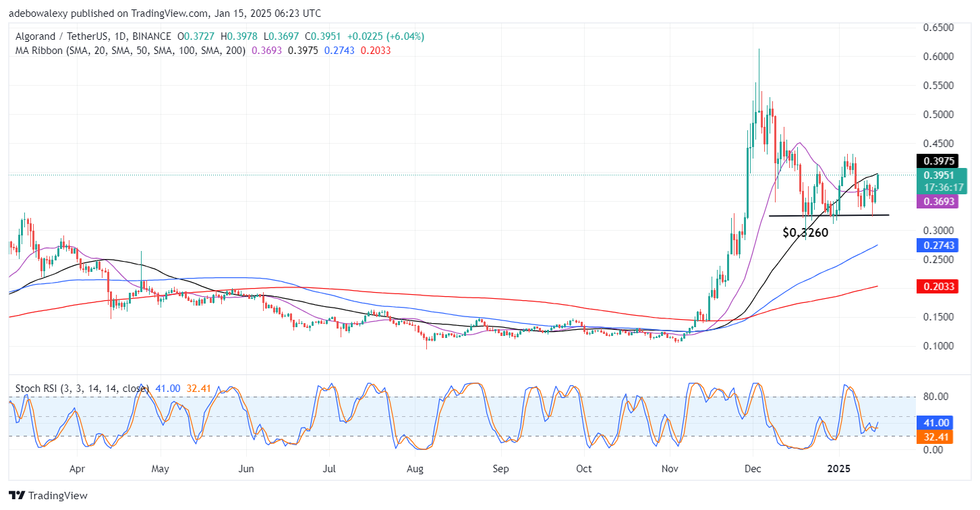Image resolution: width=980 pixels, height=510 pixels.
Task: Click the 0.5000 price axis label
Action: click(938, 115)
